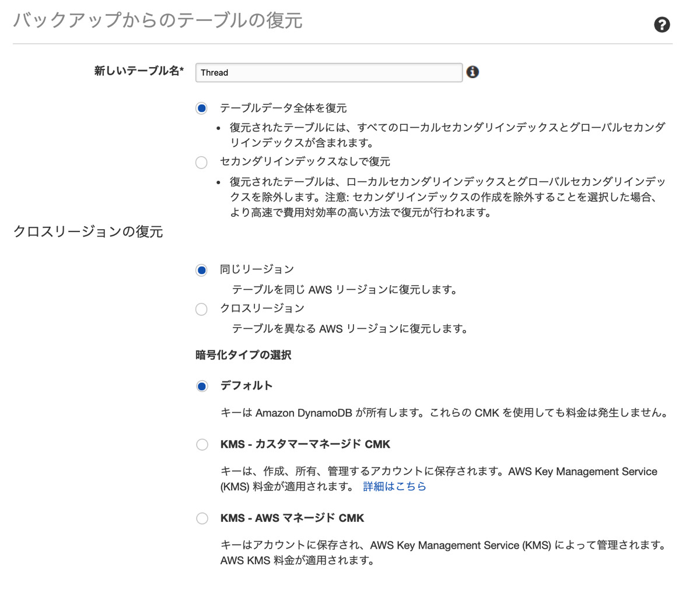This screenshot has height=594, width=700.
Task: Follow the KMS pricing details link
Action: 394,487
